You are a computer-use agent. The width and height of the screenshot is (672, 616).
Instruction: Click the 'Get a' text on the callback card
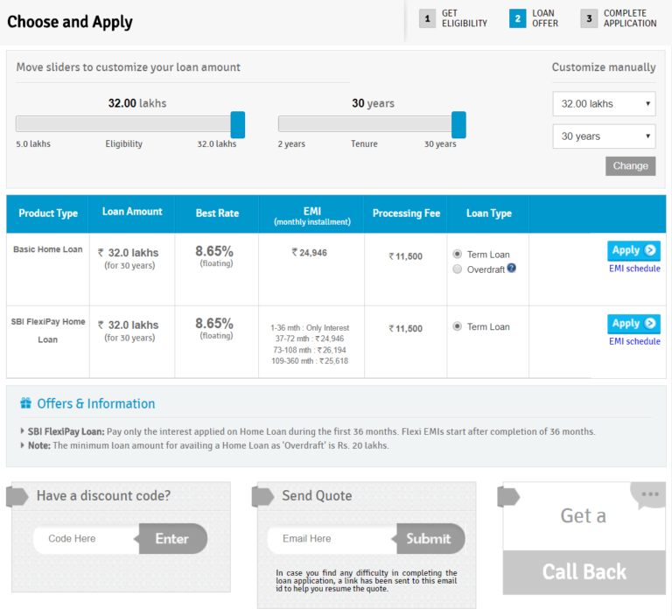584,516
